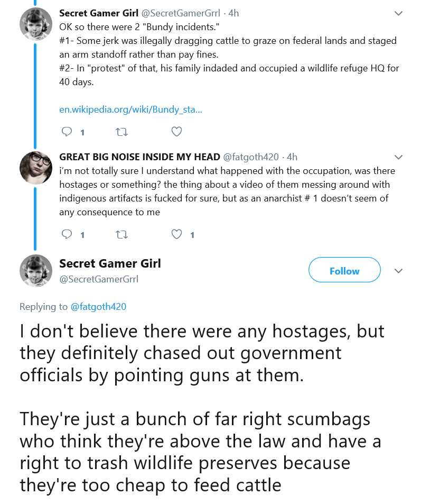The height and width of the screenshot is (504, 421).
Task: Like the Bundy incidents tweet
Action: [x=176, y=132]
